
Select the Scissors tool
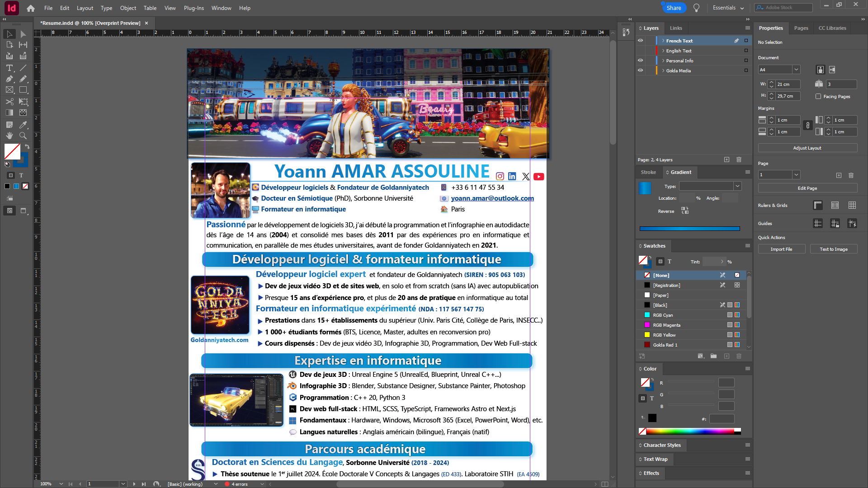pos(9,102)
